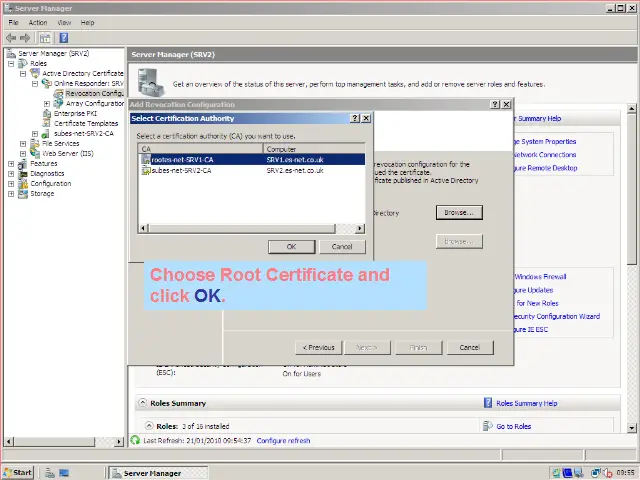Viewport: 640px width, 480px height.
Task: Open the Help menu
Action: click(x=87, y=22)
